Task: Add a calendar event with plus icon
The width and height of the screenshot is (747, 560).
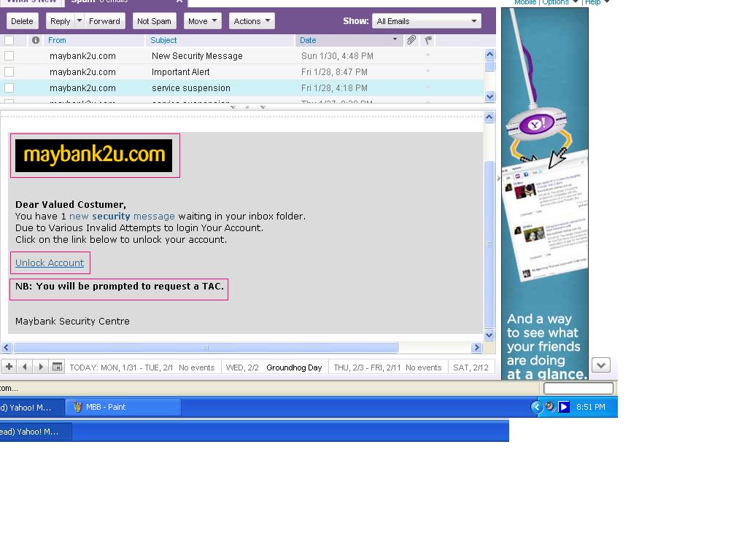Action: coord(9,367)
